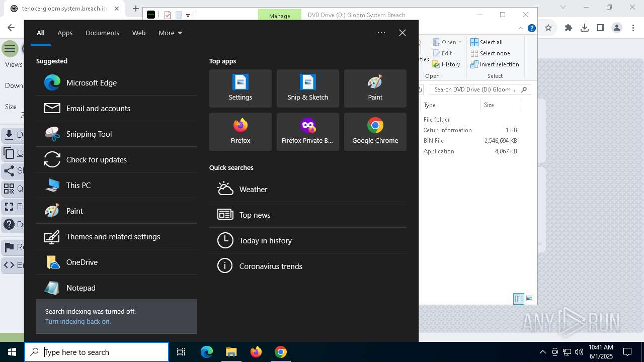Open Email and accounts settings
This screenshot has width=644, height=362.
point(117,108)
